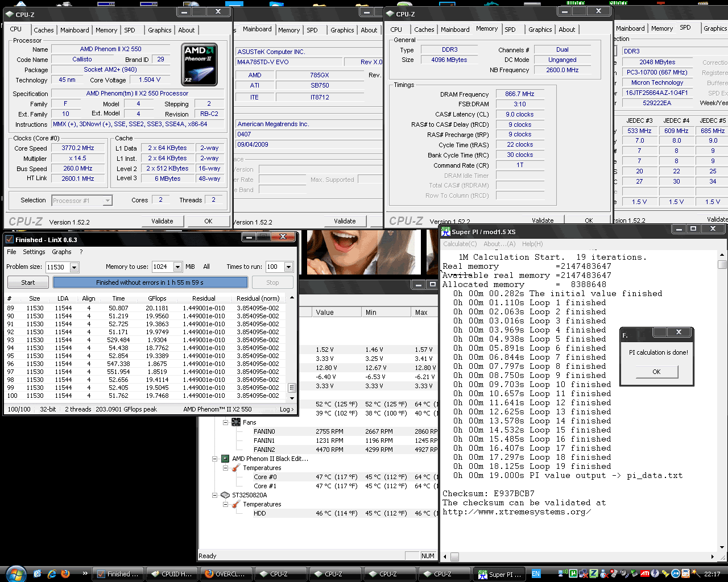Image resolution: width=728 pixels, height=582 pixels.
Task: Open the Memory to use dropdown
Action: pos(177,267)
